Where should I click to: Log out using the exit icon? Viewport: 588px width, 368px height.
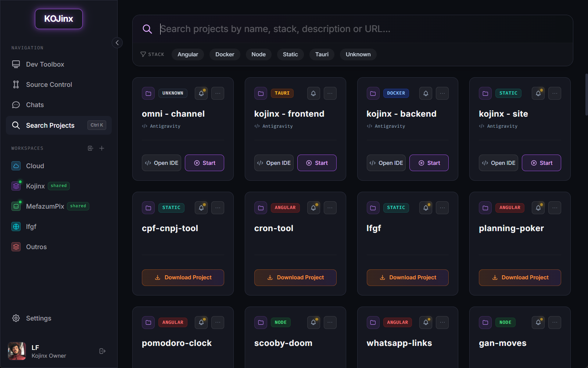click(x=103, y=351)
